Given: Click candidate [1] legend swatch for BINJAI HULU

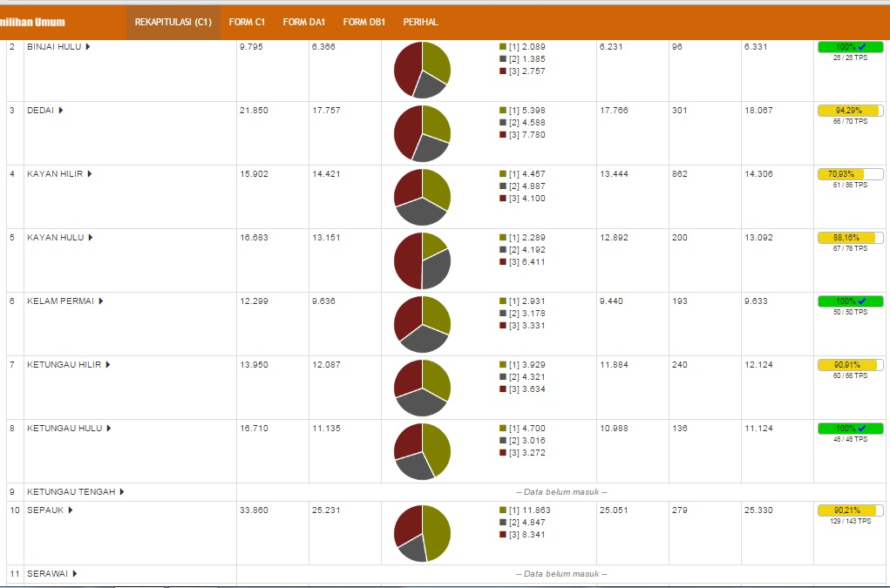Looking at the screenshot, I should [x=503, y=47].
